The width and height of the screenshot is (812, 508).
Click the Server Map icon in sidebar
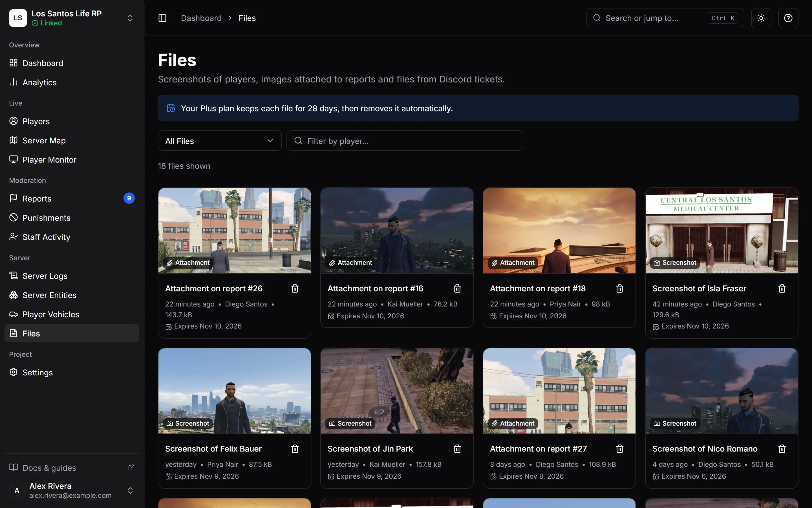14,140
